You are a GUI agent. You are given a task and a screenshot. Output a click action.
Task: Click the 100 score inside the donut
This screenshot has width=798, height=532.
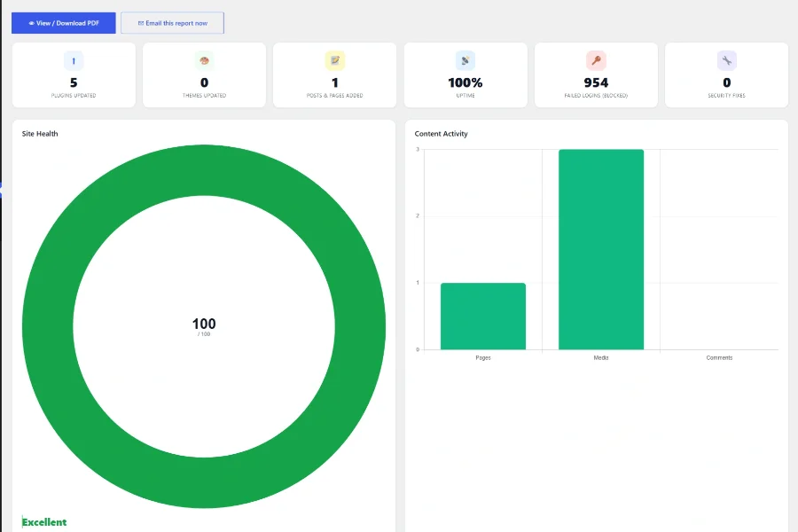point(204,324)
